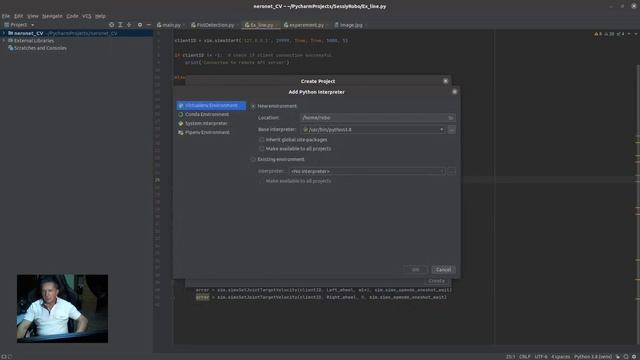
Task: Select the New environment radio button
Action: tap(253, 106)
